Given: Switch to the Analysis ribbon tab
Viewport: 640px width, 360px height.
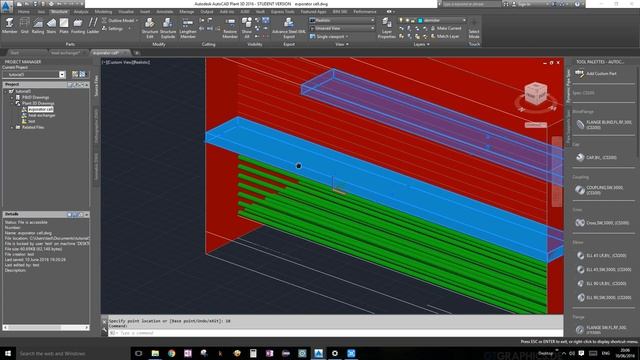Looking at the screenshot, I should pos(81,12).
